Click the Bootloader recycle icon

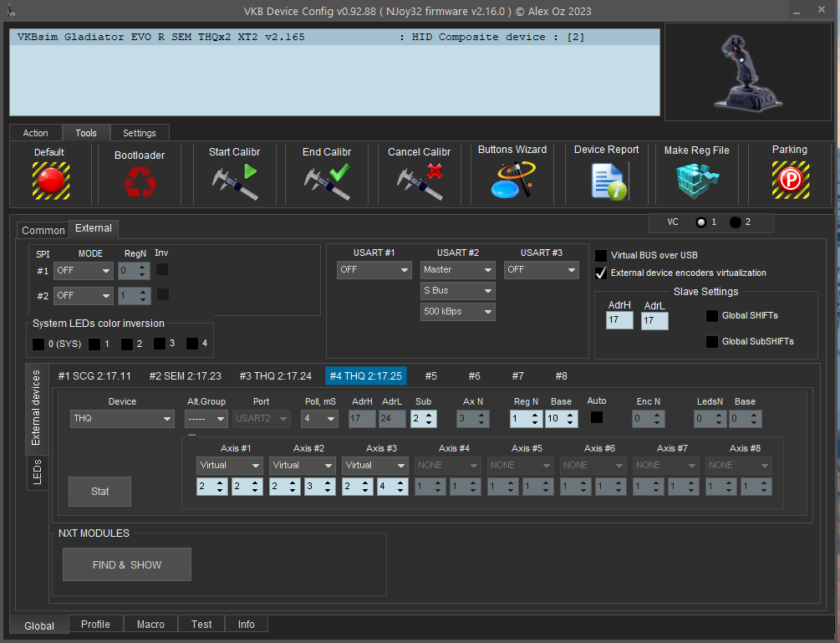(140, 181)
